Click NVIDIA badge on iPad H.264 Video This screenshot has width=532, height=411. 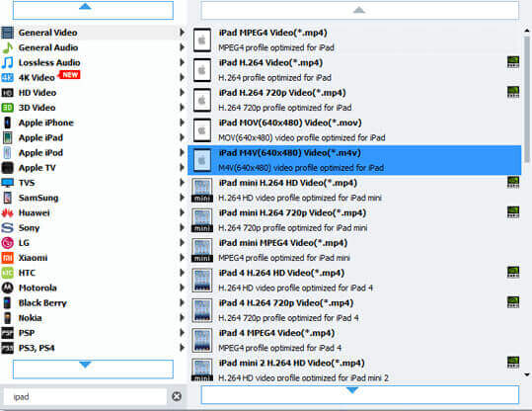[513, 62]
